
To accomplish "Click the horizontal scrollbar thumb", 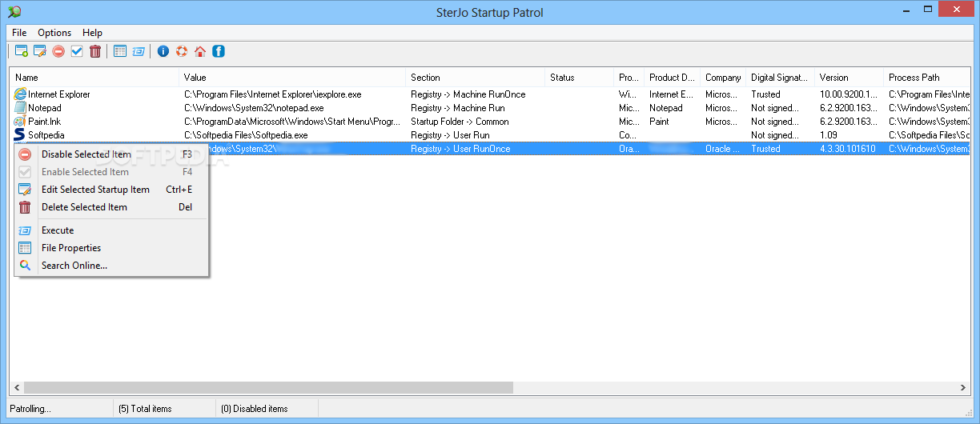I will coord(268,388).
